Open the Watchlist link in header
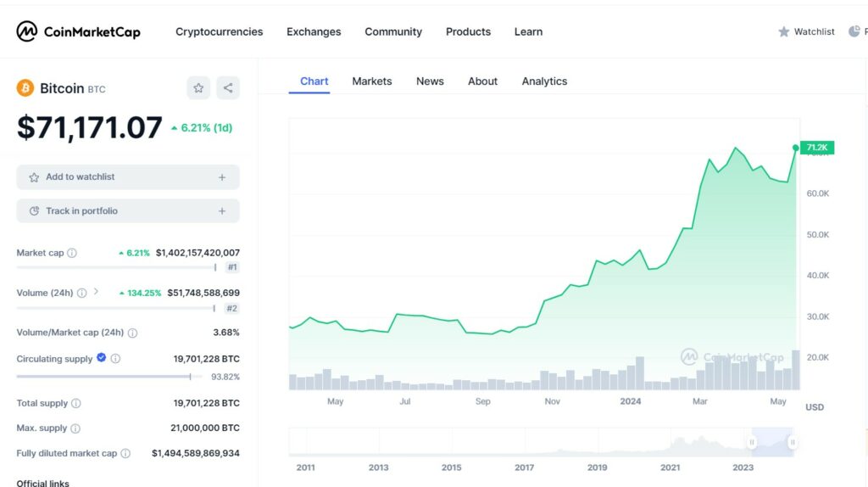 [x=814, y=31]
